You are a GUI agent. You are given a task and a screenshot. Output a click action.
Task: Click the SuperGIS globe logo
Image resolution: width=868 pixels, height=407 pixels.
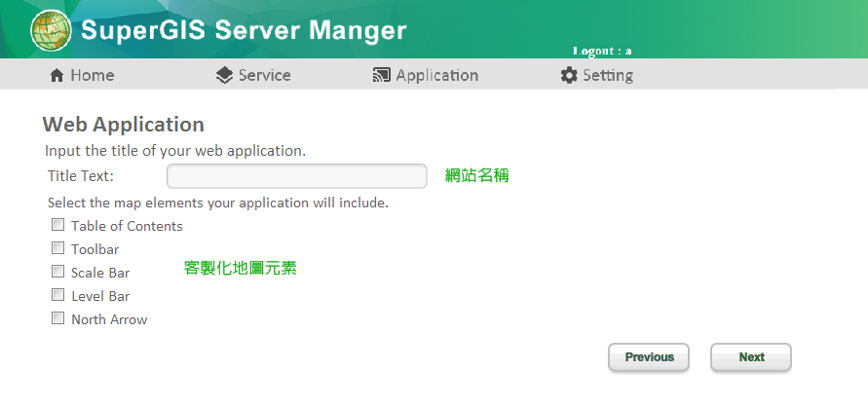(51, 30)
